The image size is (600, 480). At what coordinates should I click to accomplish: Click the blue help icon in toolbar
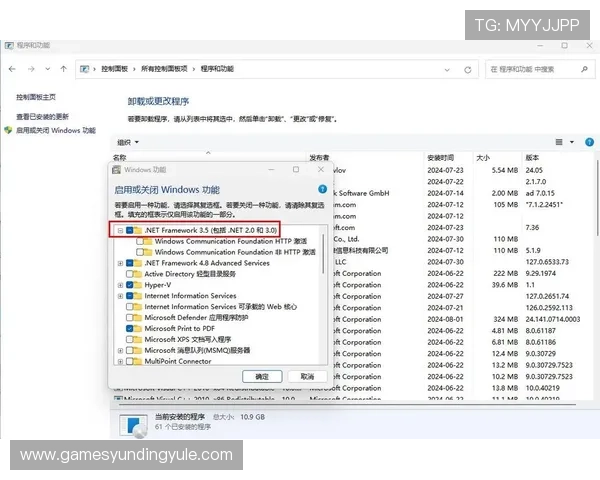(x=589, y=142)
